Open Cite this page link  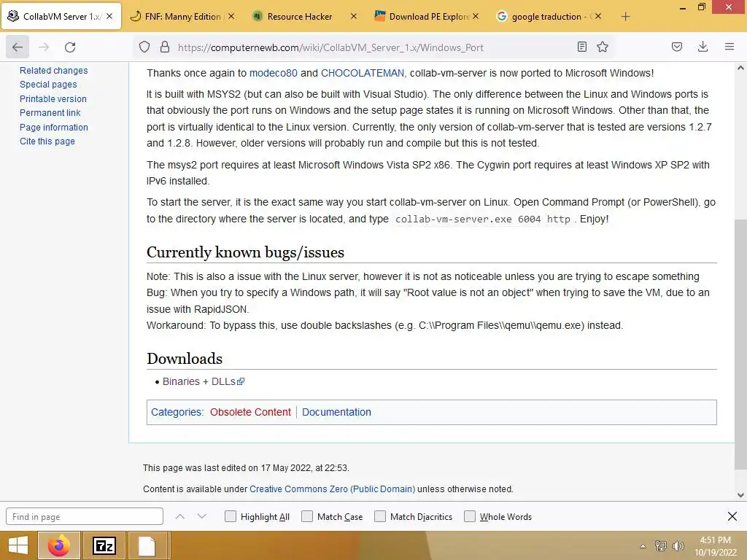47,141
